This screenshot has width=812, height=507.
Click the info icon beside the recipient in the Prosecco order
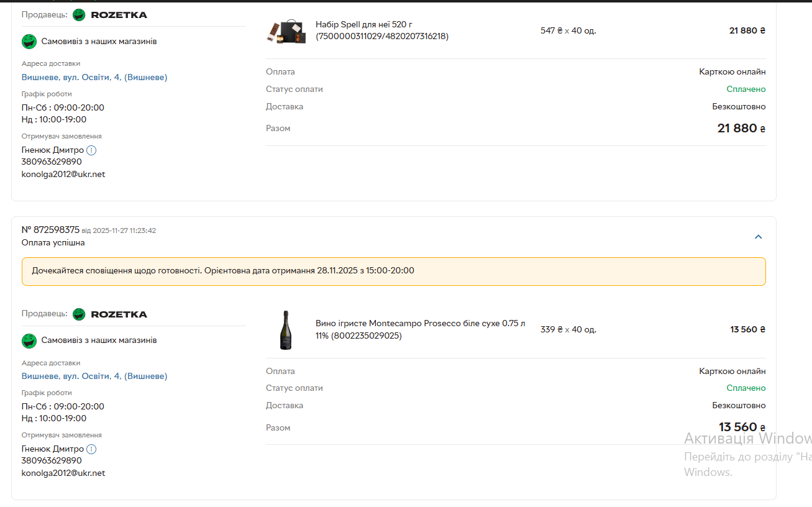point(91,449)
